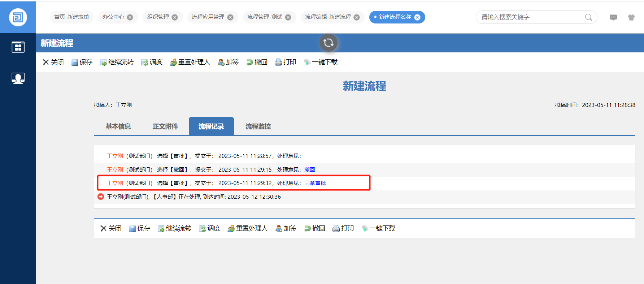Click 撤回 in the top toolbar
This screenshot has width=644, height=284.
point(257,62)
